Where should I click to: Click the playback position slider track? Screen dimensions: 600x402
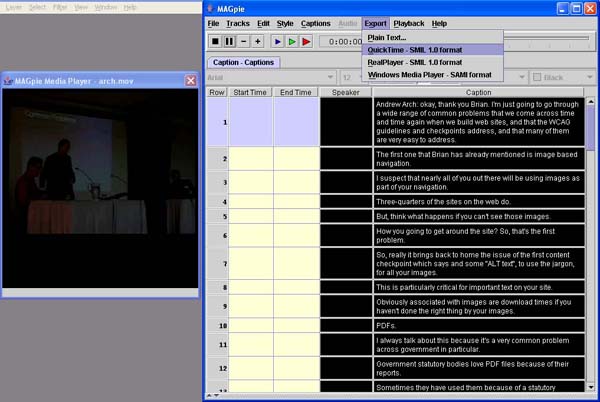click(x=546, y=38)
